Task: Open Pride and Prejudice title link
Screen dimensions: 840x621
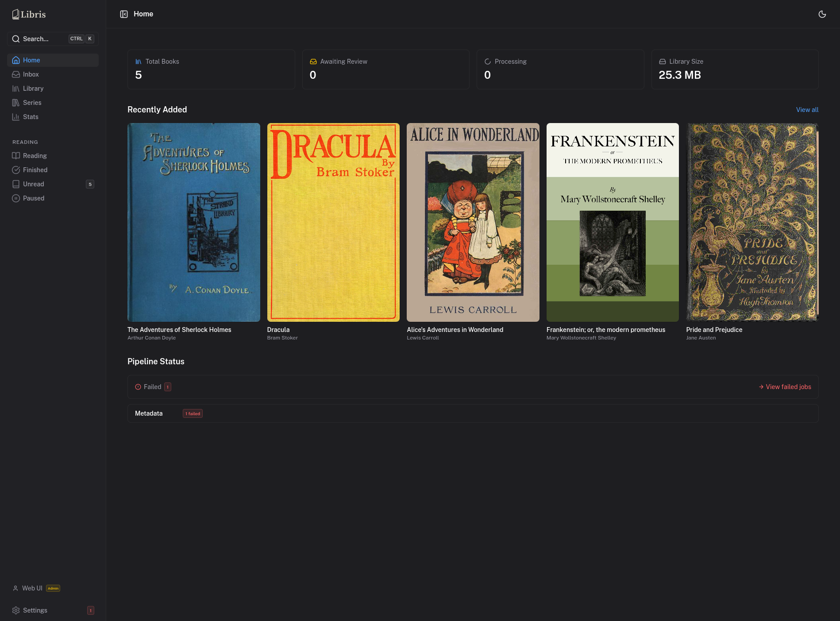Action: (x=714, y=330)
